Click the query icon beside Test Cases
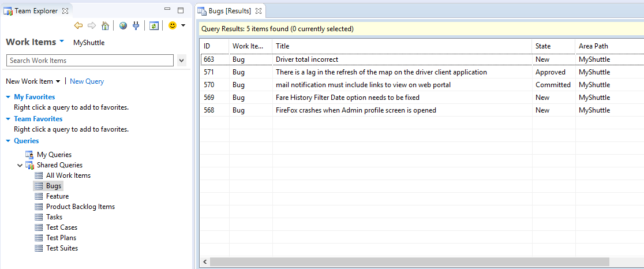This screenshot has height=269, width=644. point(39,227)
